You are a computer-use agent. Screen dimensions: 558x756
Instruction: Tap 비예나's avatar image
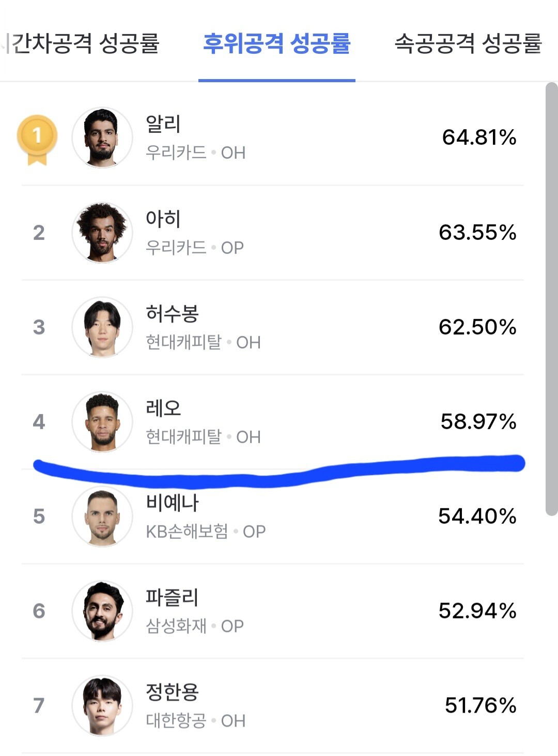102,517
